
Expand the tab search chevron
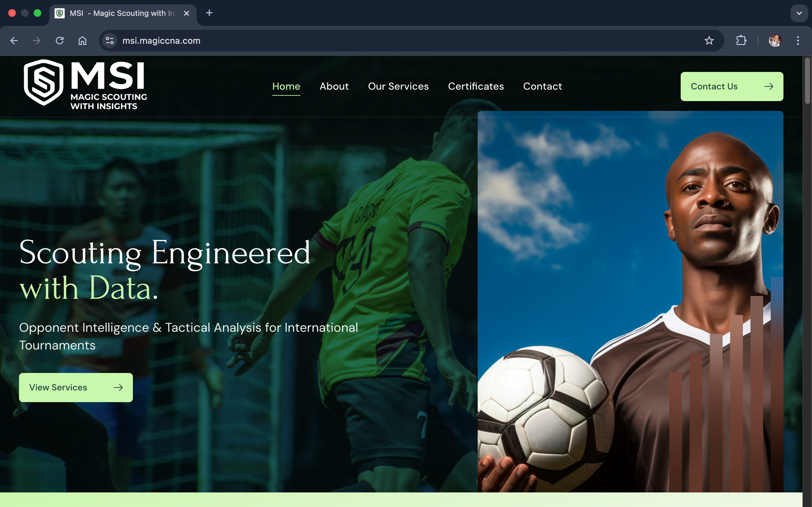coord(799,13)
